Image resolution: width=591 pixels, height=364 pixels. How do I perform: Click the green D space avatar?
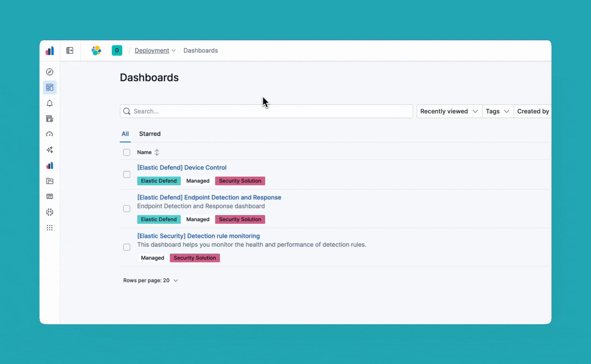[x=117, y=51]
